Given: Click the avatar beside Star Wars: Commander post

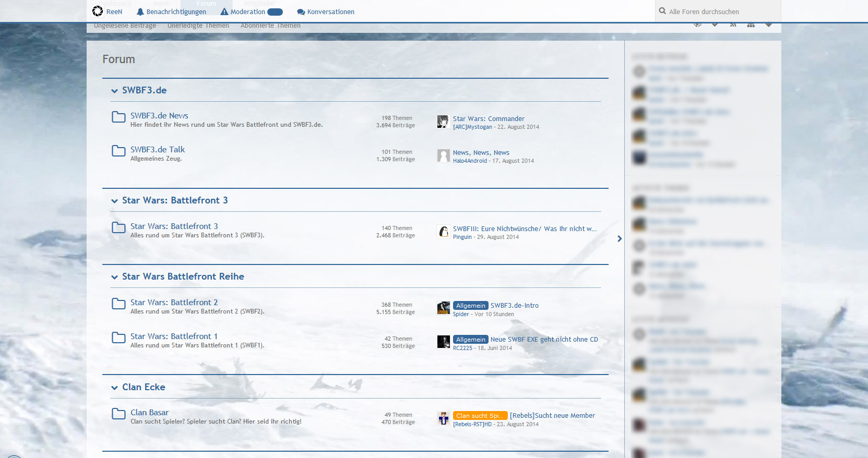Looking at the screenshot, I should click(x=443, y=122).
